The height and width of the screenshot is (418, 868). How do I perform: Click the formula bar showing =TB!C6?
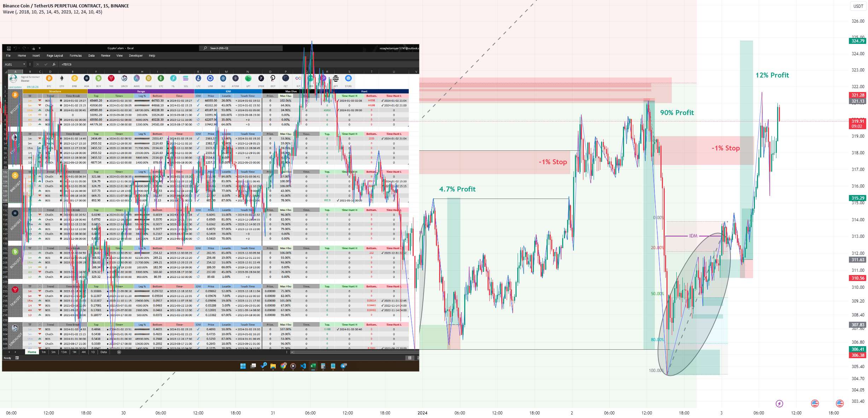tap(239, 64)
